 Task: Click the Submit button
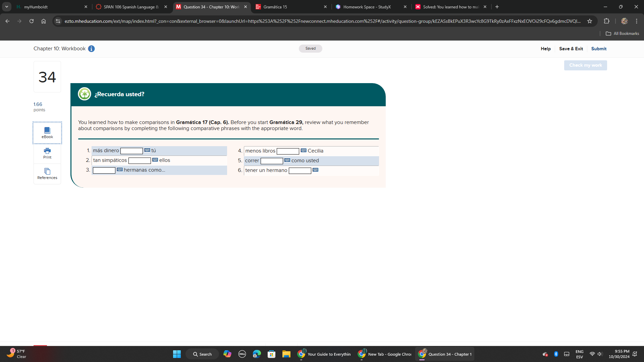pos(599,49)
